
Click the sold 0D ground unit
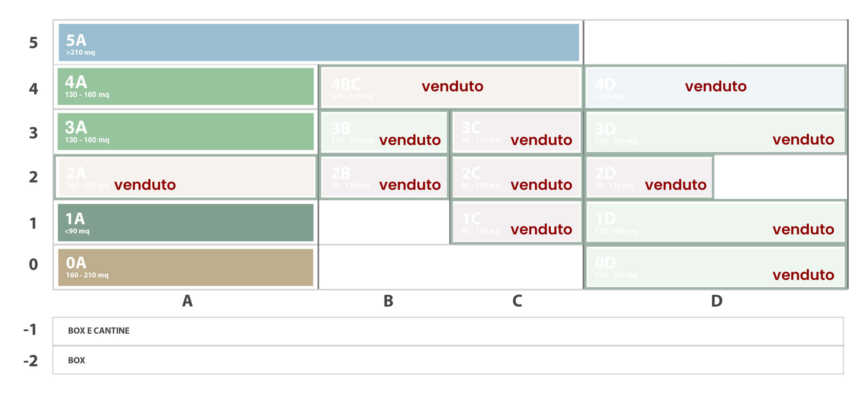[x=715, y=268]
